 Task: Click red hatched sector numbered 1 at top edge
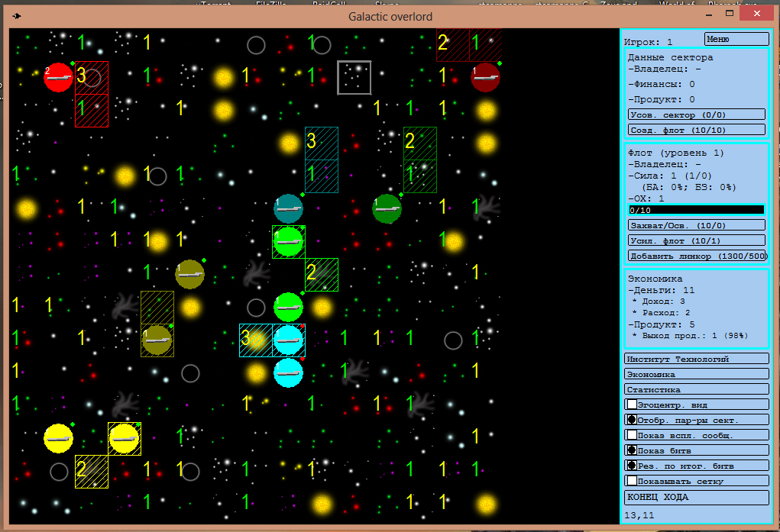pos(486,45)
